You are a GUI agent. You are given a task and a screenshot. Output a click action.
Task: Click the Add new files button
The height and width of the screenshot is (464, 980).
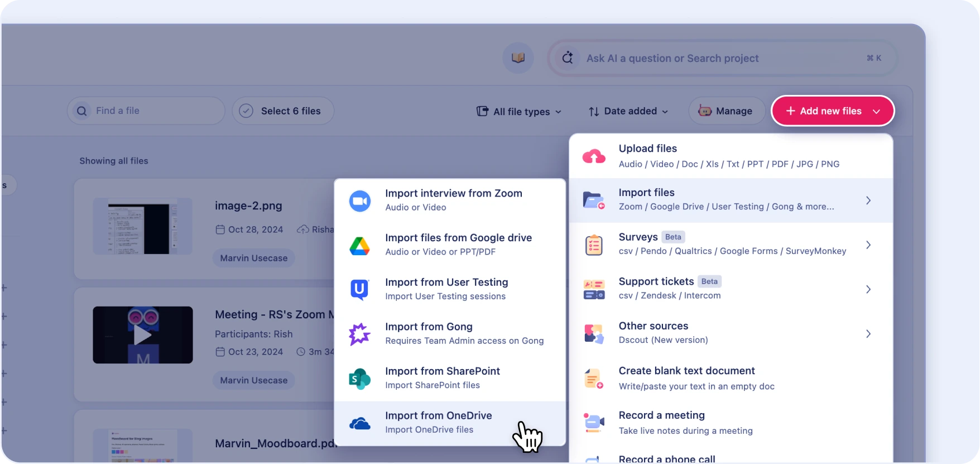(833, 111)
